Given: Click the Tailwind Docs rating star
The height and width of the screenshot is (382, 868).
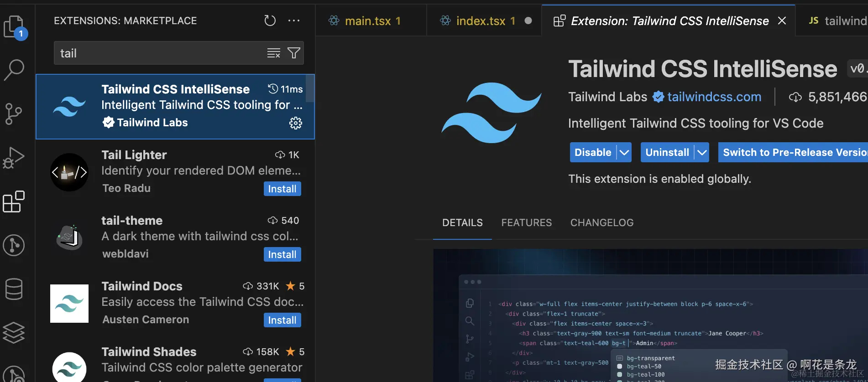Looking at the screenshot, I should (290, 286).
